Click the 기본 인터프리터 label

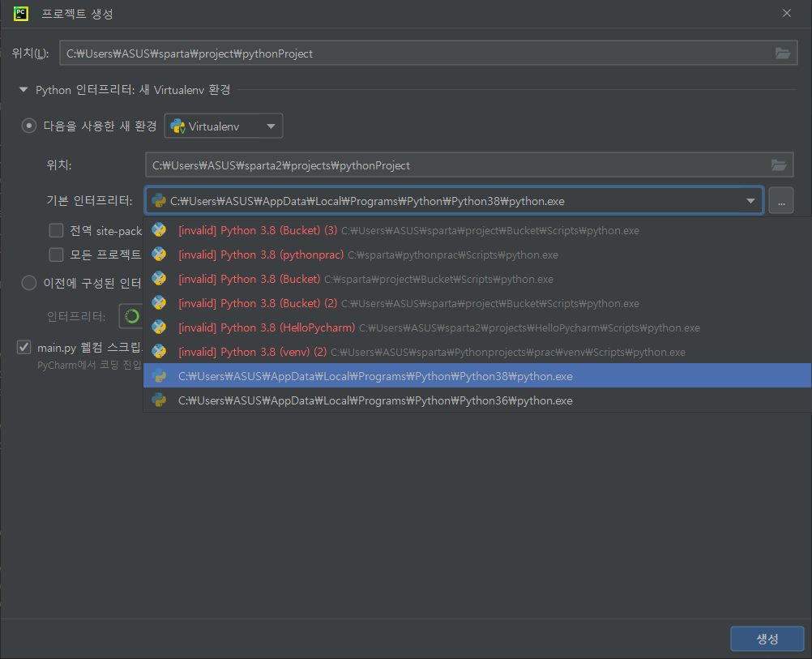point(90,200)
